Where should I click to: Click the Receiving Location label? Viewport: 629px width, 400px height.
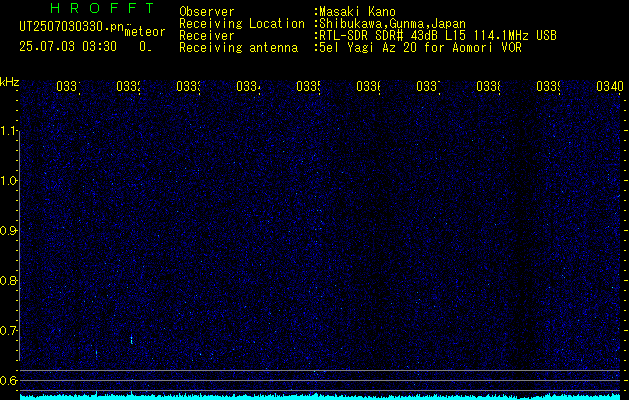click(242, 24)
